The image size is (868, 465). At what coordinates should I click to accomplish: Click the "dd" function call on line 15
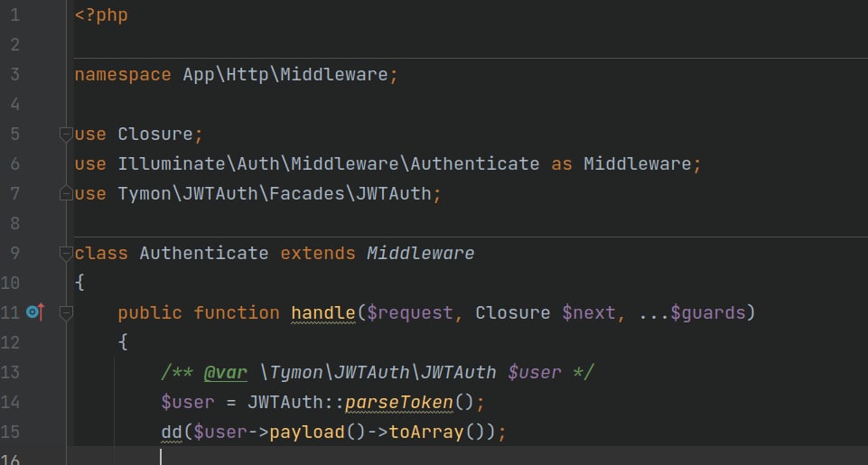click(172, 432)
